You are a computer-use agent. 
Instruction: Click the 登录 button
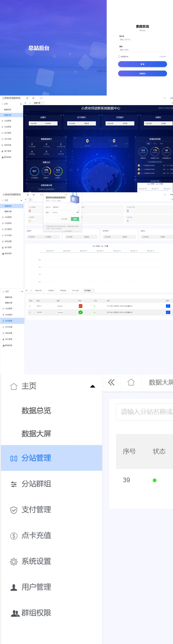(142, 64)
